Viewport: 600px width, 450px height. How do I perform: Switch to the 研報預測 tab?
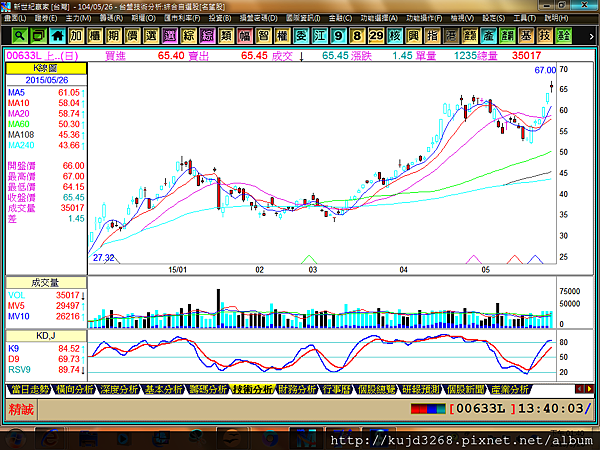[421, 390]
